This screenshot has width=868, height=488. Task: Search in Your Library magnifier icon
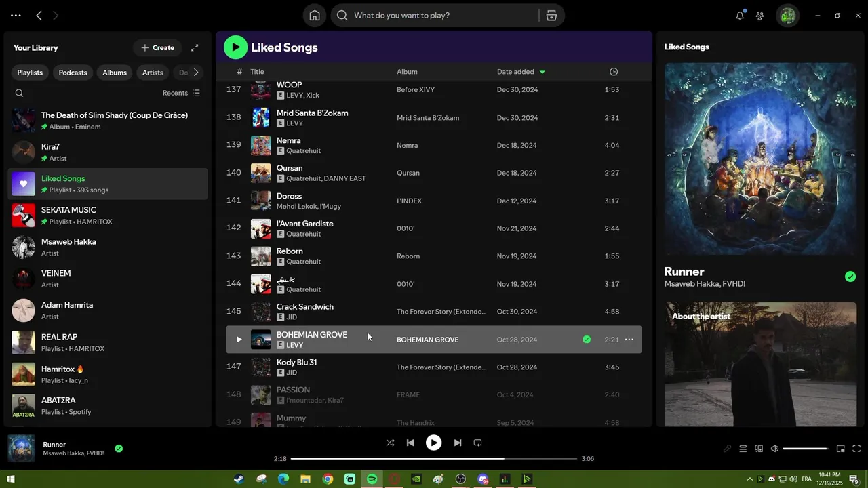tap(19, 93)
